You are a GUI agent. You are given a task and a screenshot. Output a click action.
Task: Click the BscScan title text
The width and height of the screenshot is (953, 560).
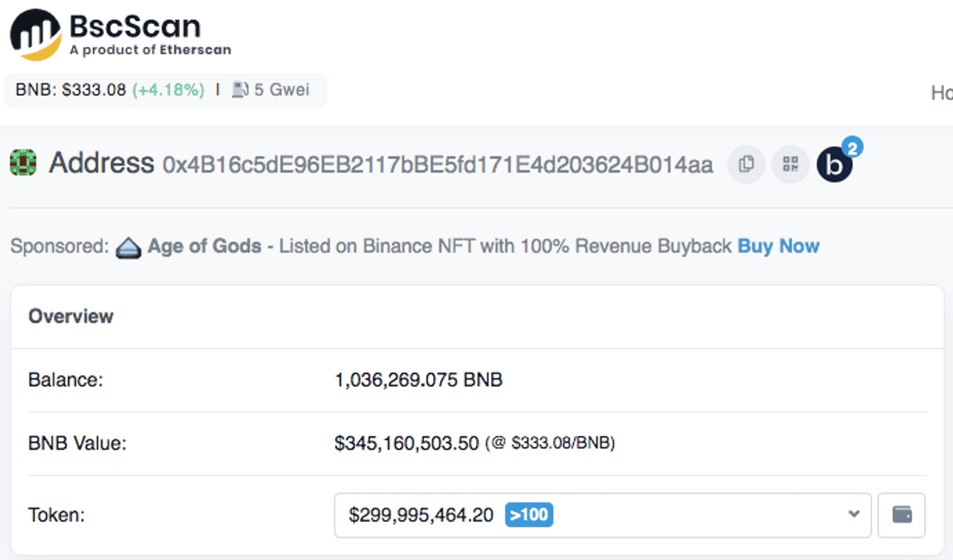click(x=135, y=27)
